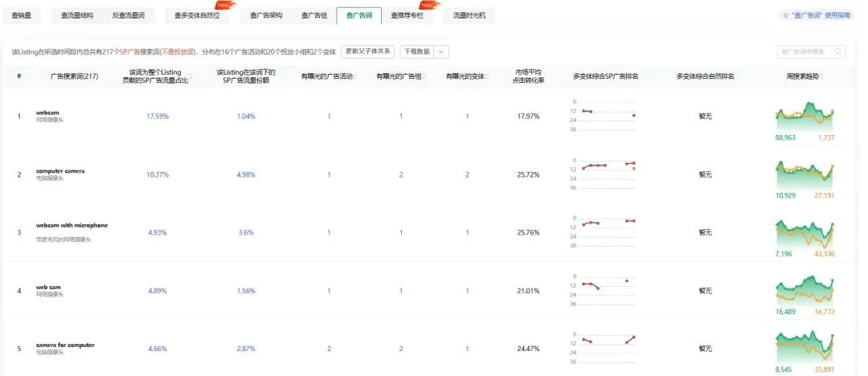Expand the chevron beside 使用指南

click(786, 16)
